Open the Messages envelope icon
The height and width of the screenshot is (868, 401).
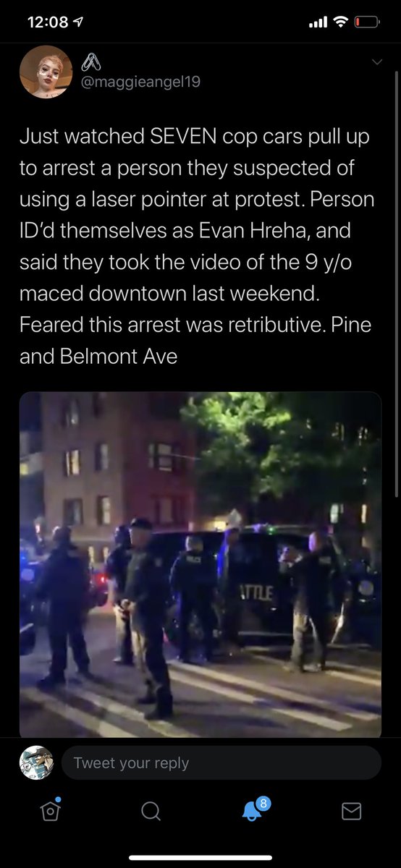click(x=351, y=812)
